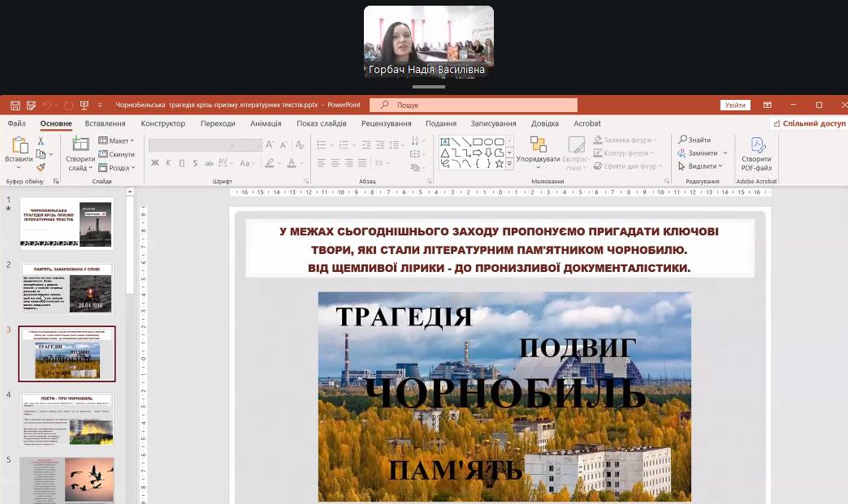
Task: Toggle italic К formatting
Action: pos(168,163)
